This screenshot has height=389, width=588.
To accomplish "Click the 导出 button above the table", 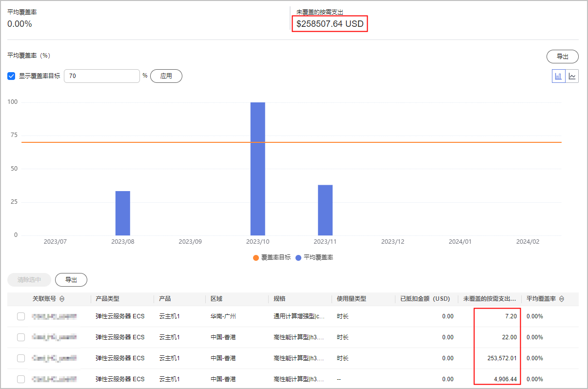I will [71, 280].
